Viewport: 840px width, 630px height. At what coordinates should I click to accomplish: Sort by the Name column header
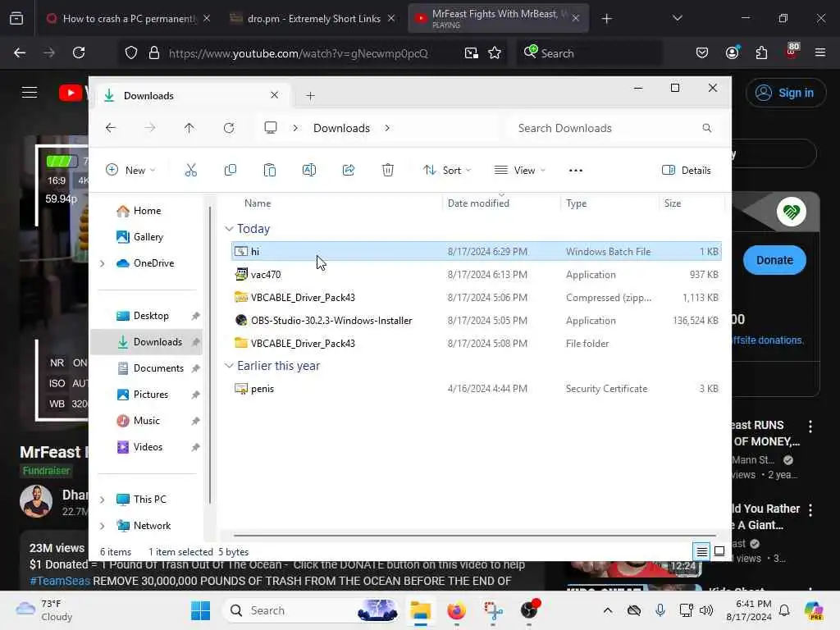point(258,203)
